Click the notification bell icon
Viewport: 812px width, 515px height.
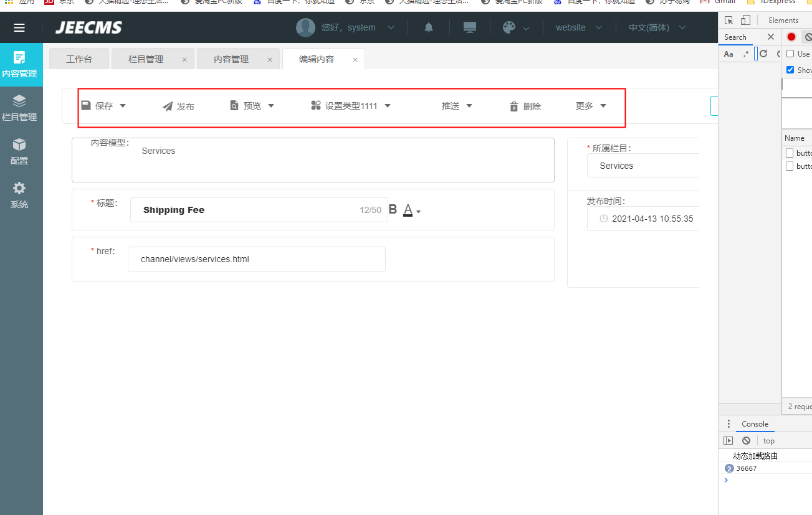tap(429, 27)
